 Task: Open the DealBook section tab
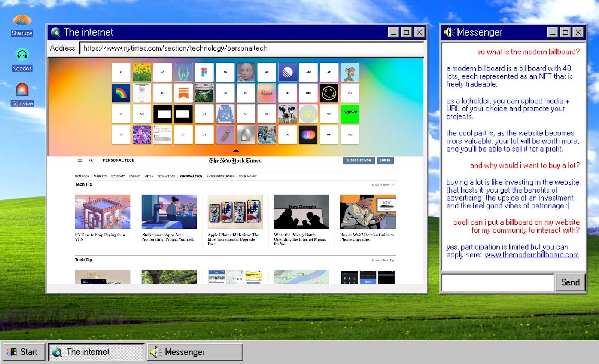pyautogui.click(x=82, y=176)
